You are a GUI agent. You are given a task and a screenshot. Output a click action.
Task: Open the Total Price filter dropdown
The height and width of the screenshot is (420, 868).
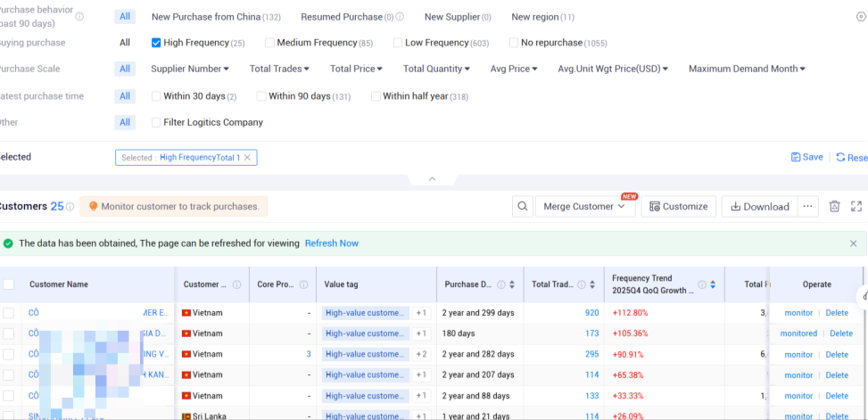356,70
